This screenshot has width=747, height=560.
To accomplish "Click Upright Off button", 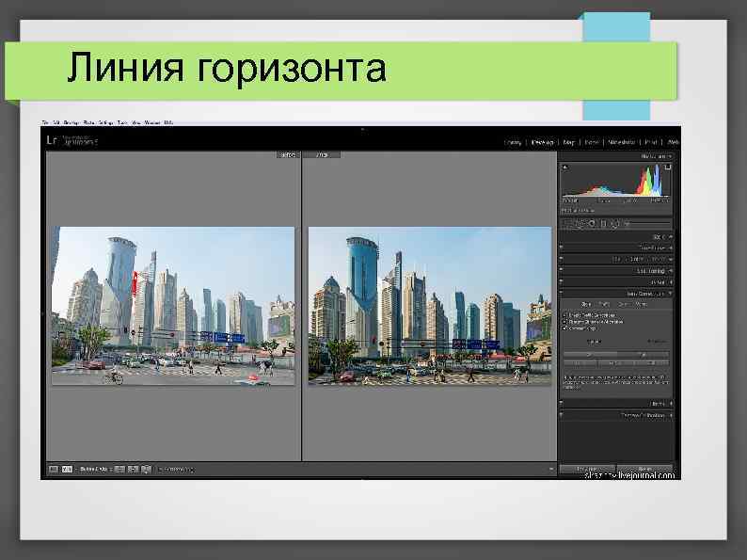I will click(590, 355).
